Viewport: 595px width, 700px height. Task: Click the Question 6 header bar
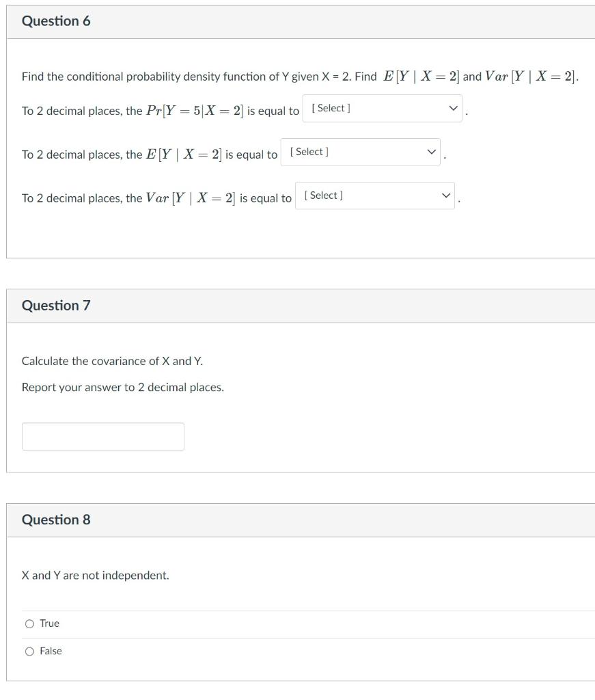[297, 21]
